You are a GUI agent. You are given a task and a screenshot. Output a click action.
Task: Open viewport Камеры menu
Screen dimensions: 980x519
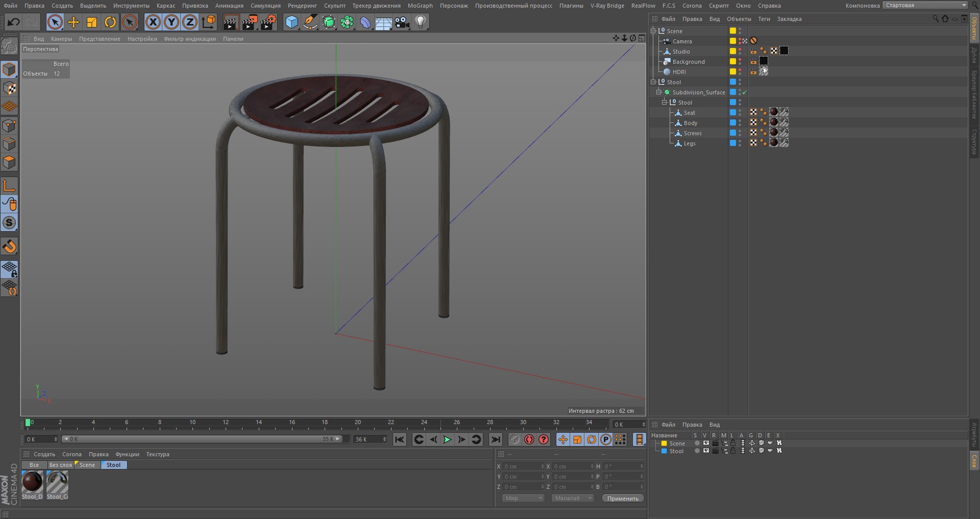[61, 39]
